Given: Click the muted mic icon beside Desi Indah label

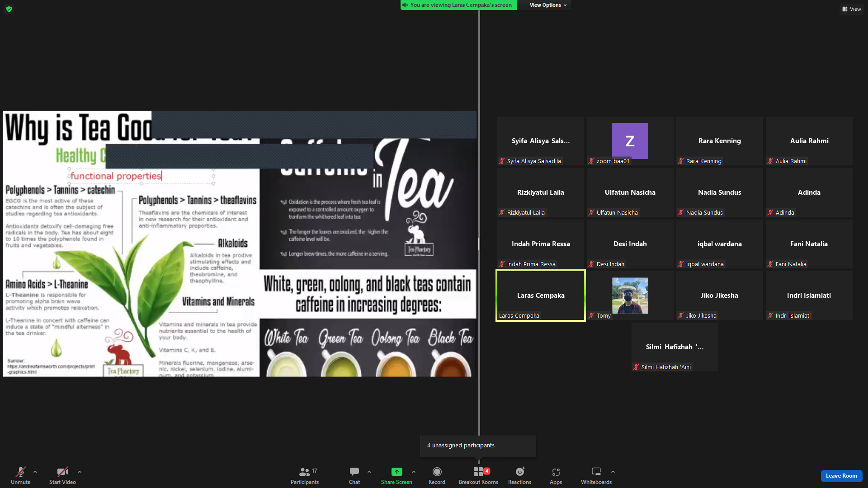Looking at the screenshot, I should click(x=591, y=264).
